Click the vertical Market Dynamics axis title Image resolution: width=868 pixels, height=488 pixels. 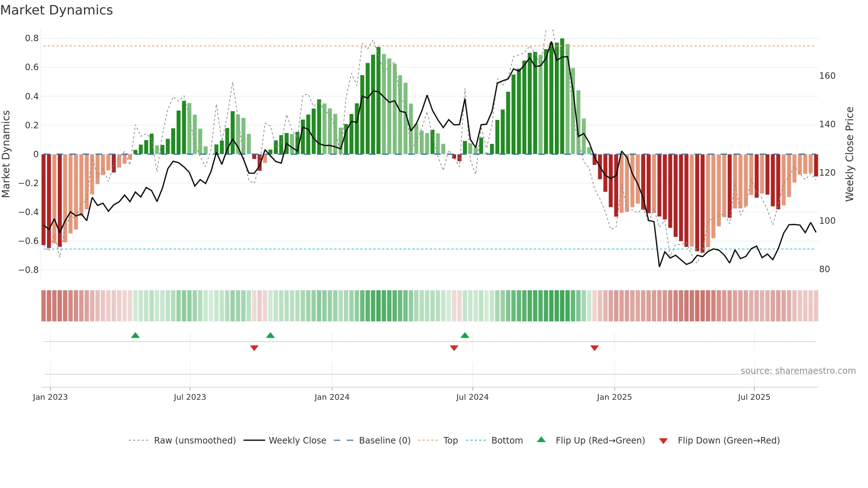click(x=6, y=154)
